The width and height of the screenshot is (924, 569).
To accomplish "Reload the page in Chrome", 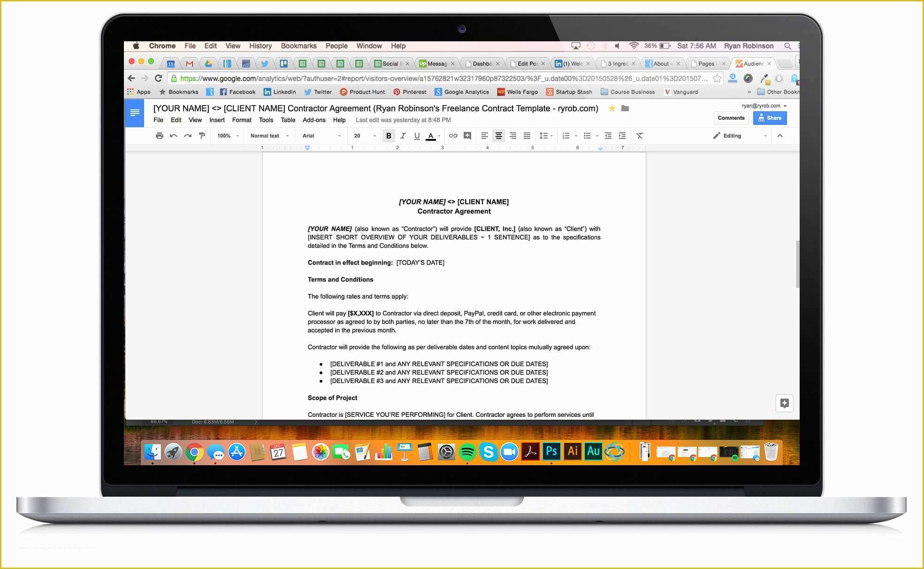I will (x=159, y=78).
